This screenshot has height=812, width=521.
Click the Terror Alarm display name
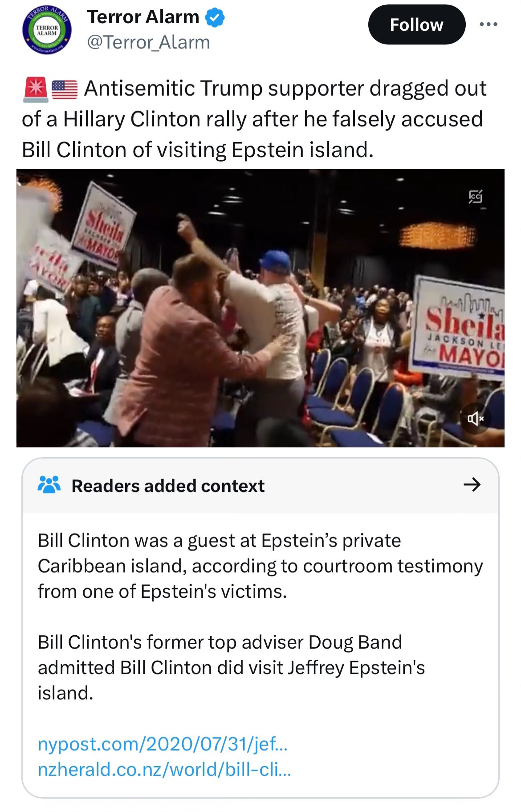[143, 17]
